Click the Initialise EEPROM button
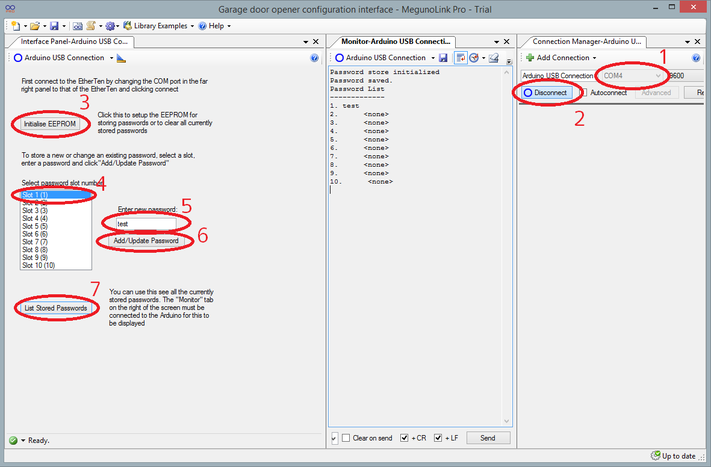 (x=50, y=124)
